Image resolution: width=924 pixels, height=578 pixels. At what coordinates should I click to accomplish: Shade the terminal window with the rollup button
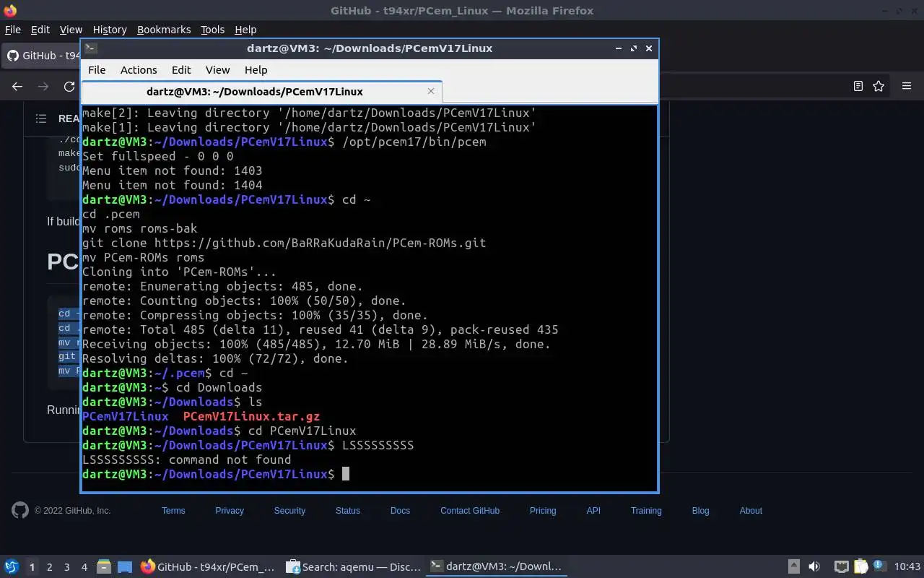click(619, 48)
